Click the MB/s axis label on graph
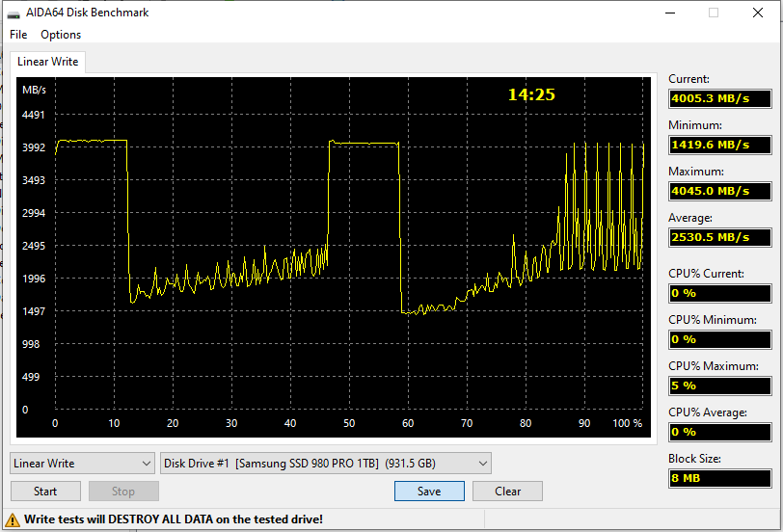Screen dimensions: 783x532 click(x=34, y=90)
